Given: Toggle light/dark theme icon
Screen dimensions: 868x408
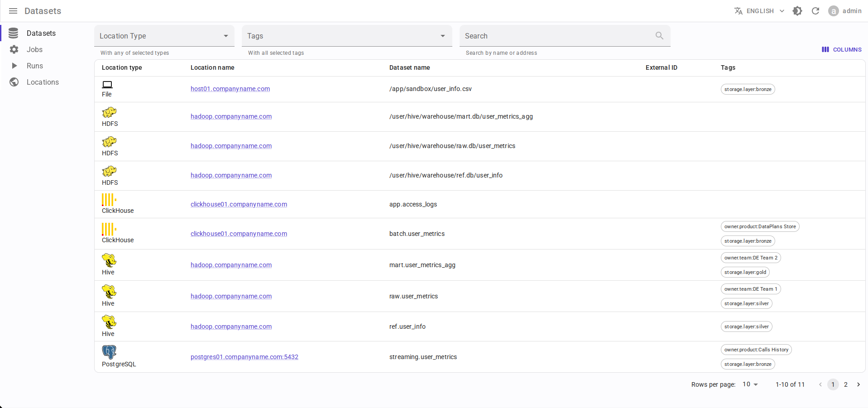Looking at the screenshot, I should [x=797, y=11].
